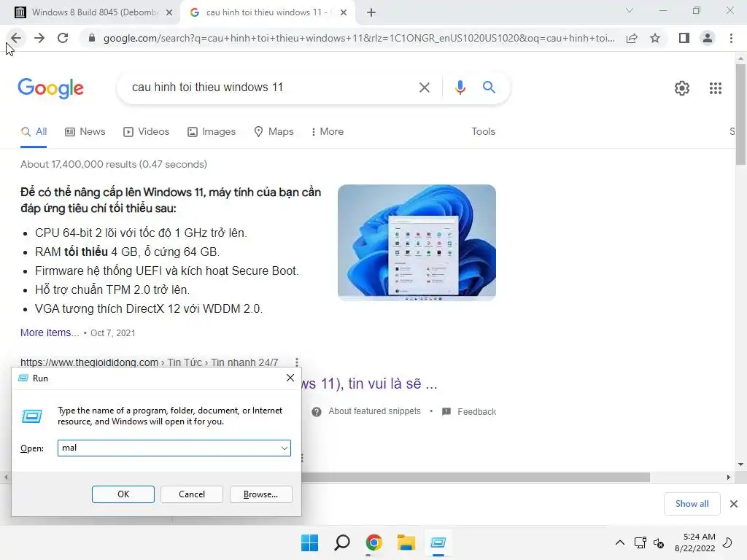The width and height of the screenshot is (747, 560).
Task: Cancel the Run dialog
Action: tap(192, 494)
